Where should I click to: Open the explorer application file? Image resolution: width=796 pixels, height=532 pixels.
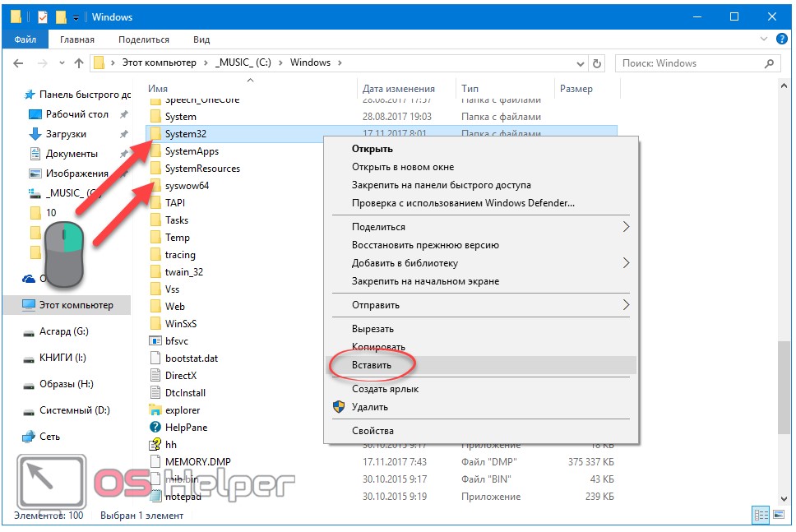[x=182, y=410]
